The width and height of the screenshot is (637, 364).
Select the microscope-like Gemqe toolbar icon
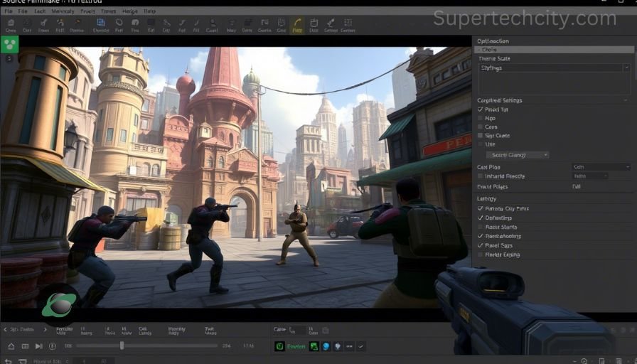(x=331, y=22)
